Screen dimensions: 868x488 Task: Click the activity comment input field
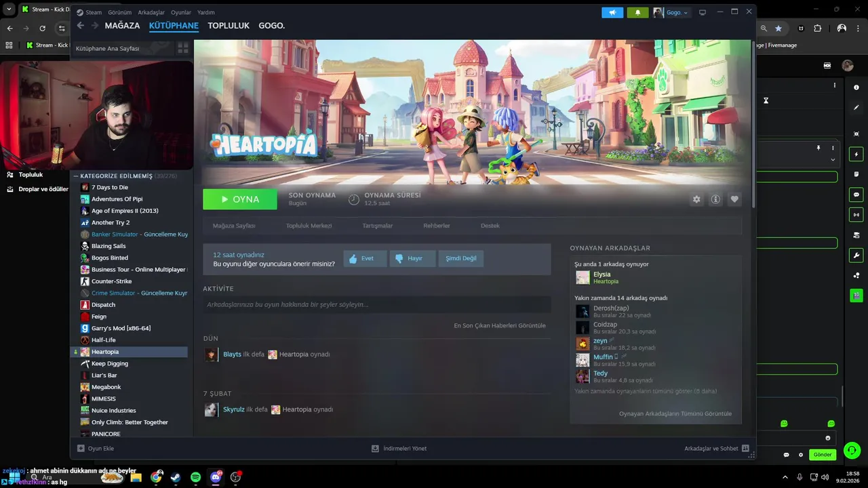tap(376, 305)
